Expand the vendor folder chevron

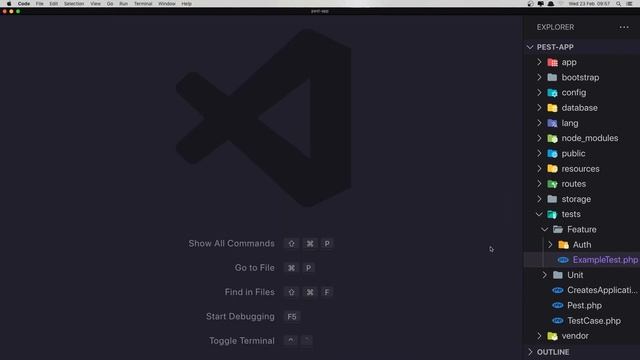[x=539, y=336]
